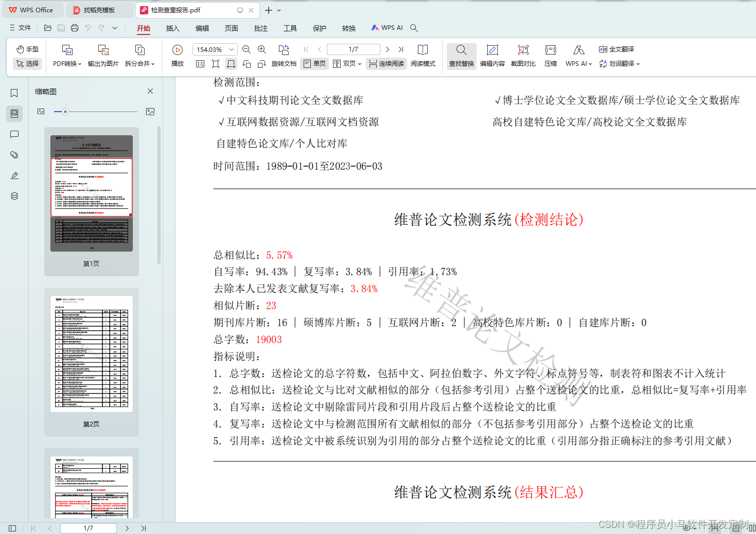
Task: Open the WPS AI menu tab
Action: [388, 28]
